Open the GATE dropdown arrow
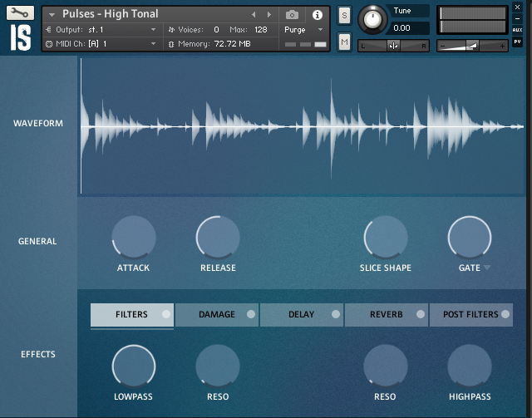The height and width of the screenshot is (418, 532). [487, 268]
